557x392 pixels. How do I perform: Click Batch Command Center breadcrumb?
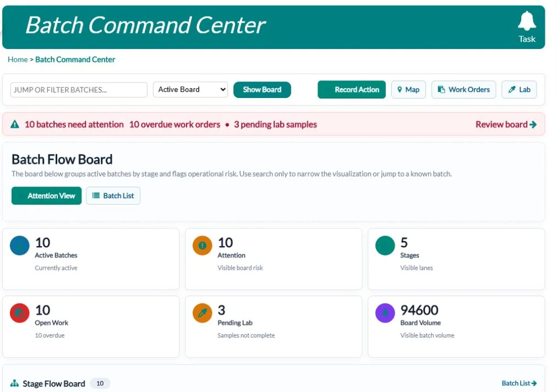(x=75, y=59)
